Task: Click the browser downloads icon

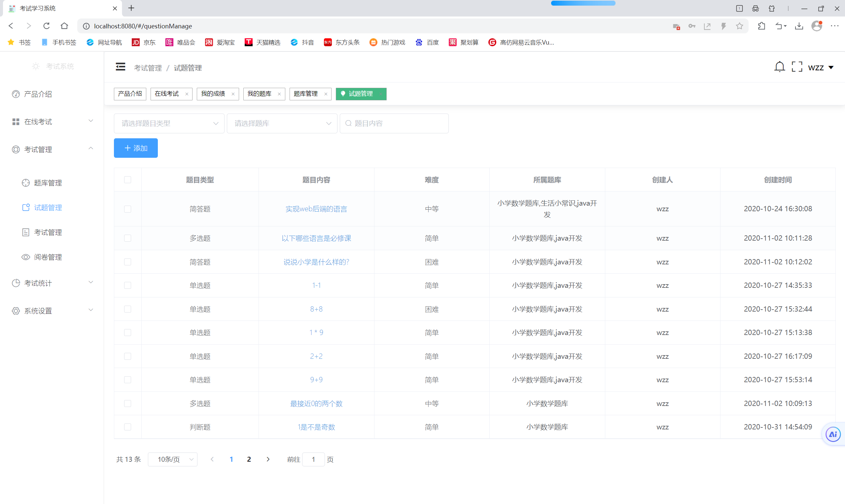Action: tap(799, 26)
